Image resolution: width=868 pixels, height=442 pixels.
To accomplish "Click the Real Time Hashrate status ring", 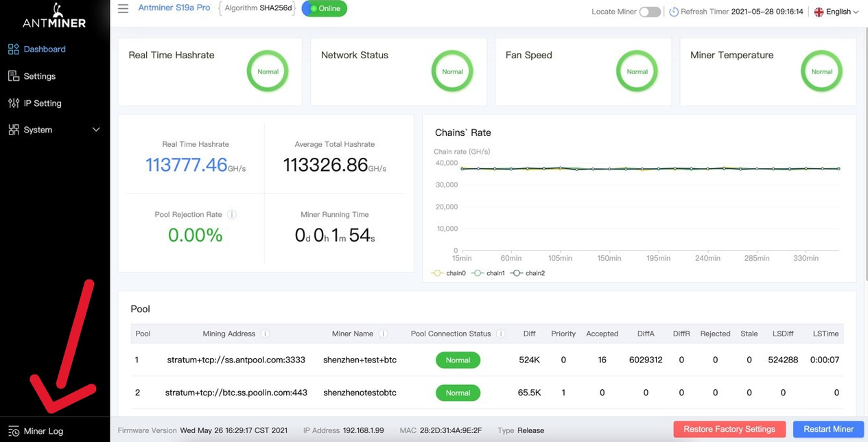I will point(268,71).
